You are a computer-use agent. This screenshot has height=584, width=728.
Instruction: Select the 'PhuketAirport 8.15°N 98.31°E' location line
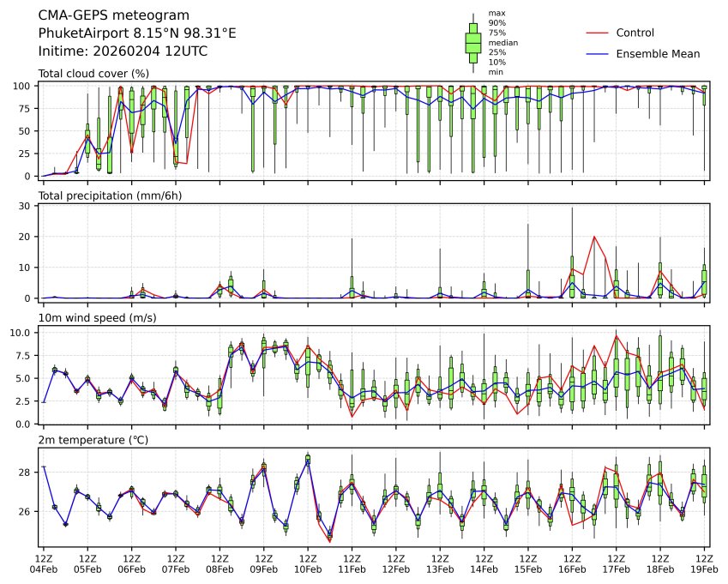137,33
